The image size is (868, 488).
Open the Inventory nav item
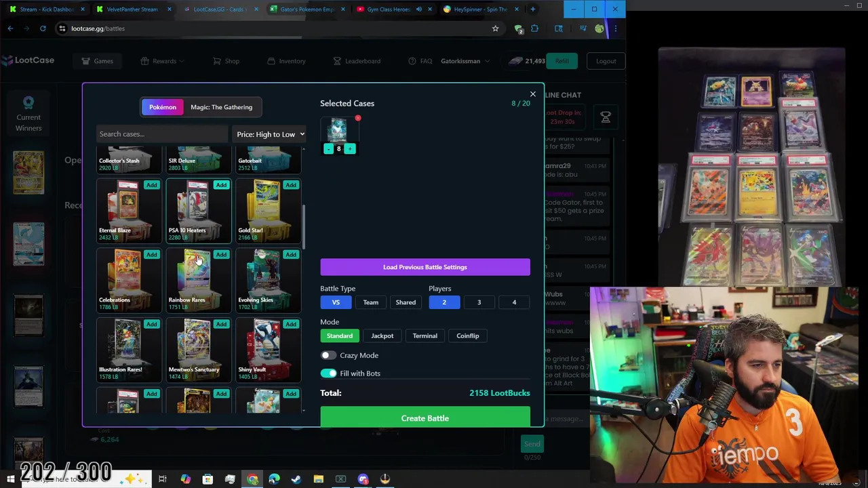pos(286,61)
